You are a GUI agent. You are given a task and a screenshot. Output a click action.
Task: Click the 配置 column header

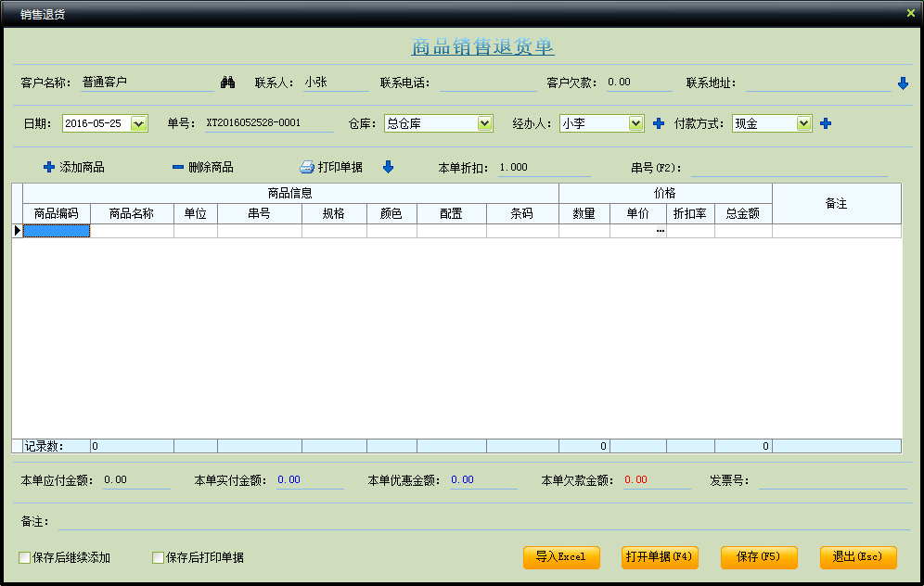click(452, 213)
